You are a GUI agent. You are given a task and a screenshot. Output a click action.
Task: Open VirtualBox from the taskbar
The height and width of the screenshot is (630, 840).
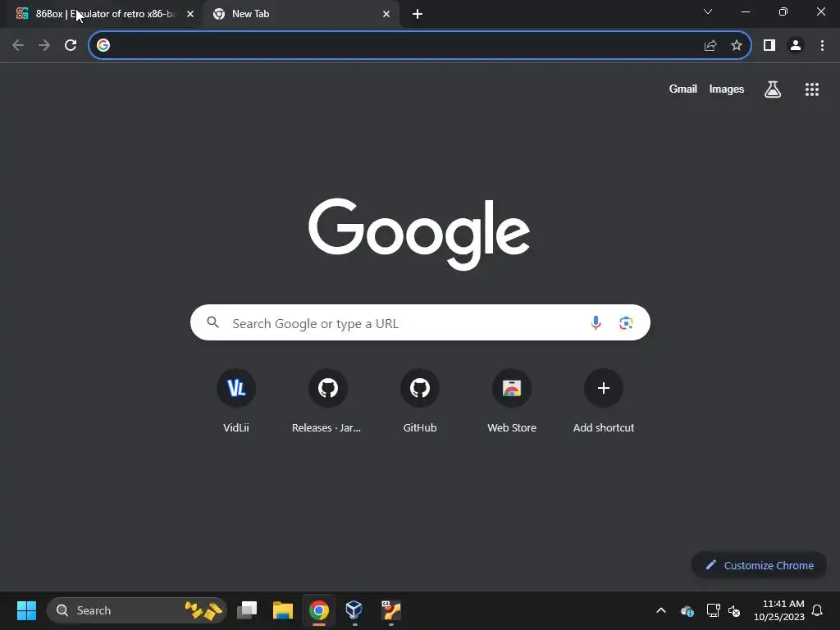(354, 610)
